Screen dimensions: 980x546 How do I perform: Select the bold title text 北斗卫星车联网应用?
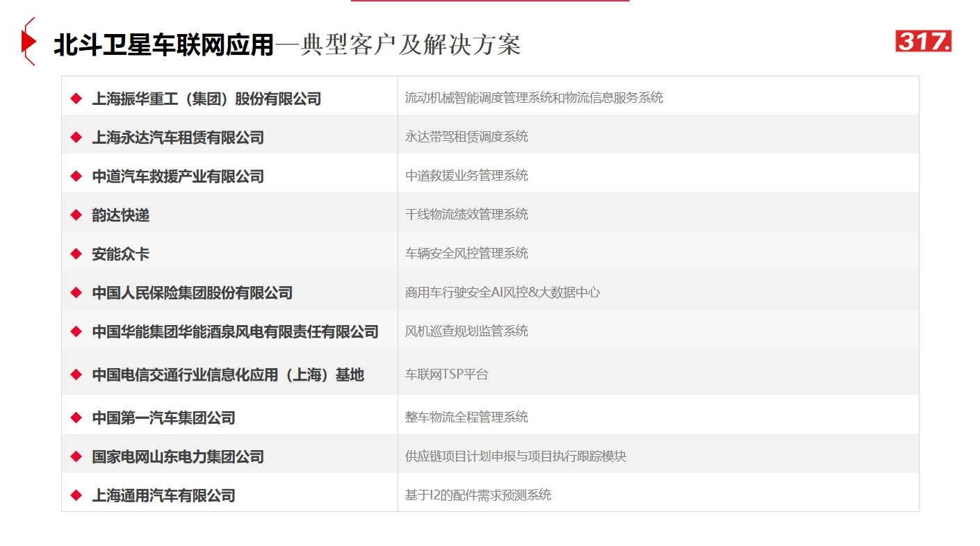(x=164, y=46)
